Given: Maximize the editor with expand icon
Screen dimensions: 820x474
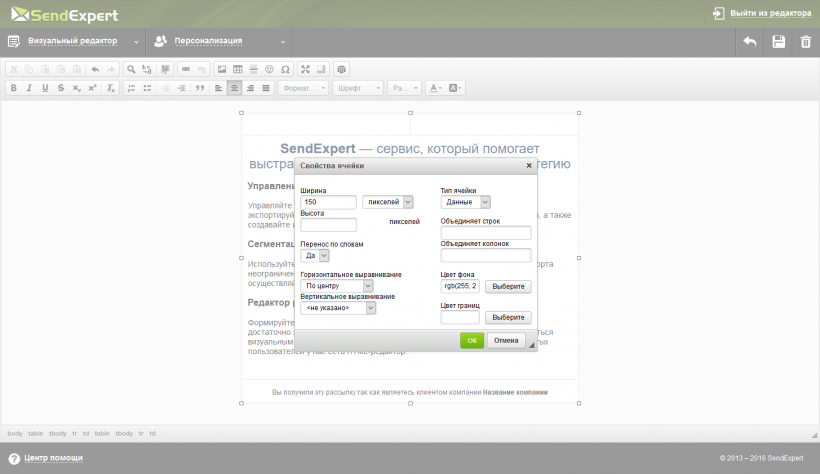Looking at the screenshot, I should (x=305, y=69).
